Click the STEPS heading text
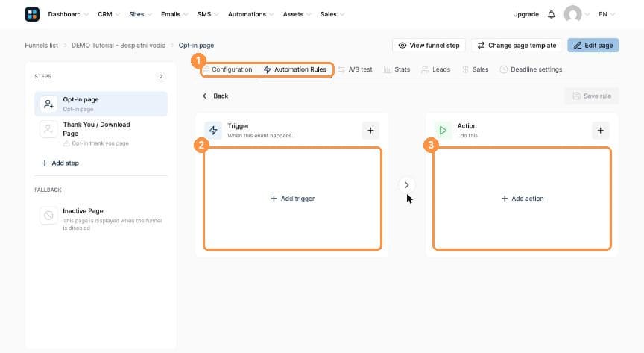Viewport: 644px width, 353px height. [43, 77]
